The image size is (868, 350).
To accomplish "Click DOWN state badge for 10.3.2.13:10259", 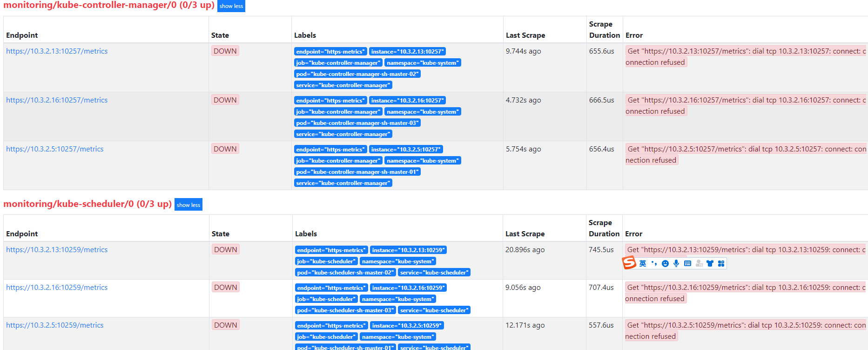I will [x=226, y=250].
